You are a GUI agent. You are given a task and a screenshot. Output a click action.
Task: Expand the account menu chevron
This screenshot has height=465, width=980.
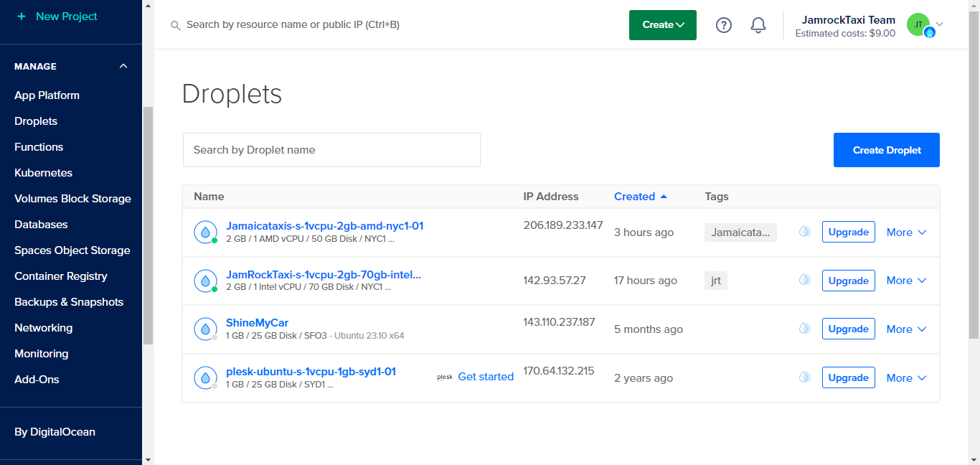(x=940, y=24)
